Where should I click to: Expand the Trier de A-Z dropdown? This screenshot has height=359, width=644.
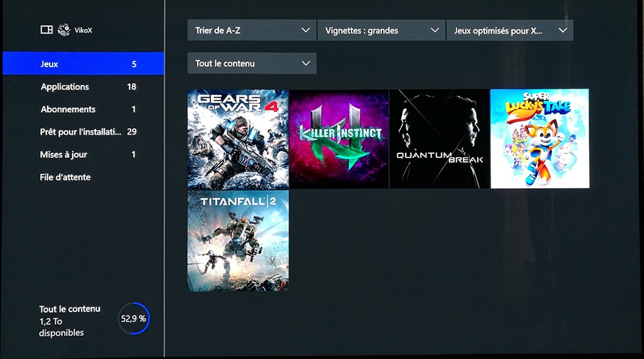(252, 30)
